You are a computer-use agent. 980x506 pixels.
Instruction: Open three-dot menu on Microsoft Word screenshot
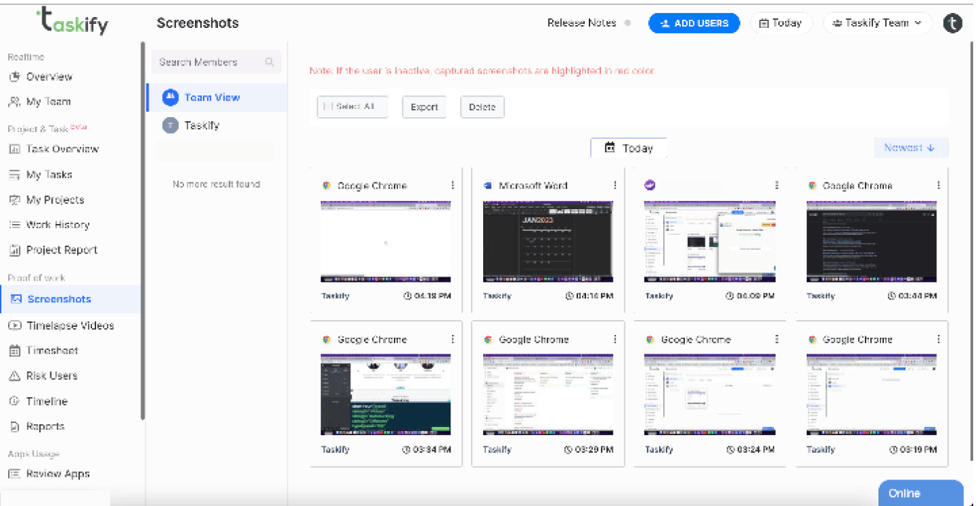tap(615, 185)
